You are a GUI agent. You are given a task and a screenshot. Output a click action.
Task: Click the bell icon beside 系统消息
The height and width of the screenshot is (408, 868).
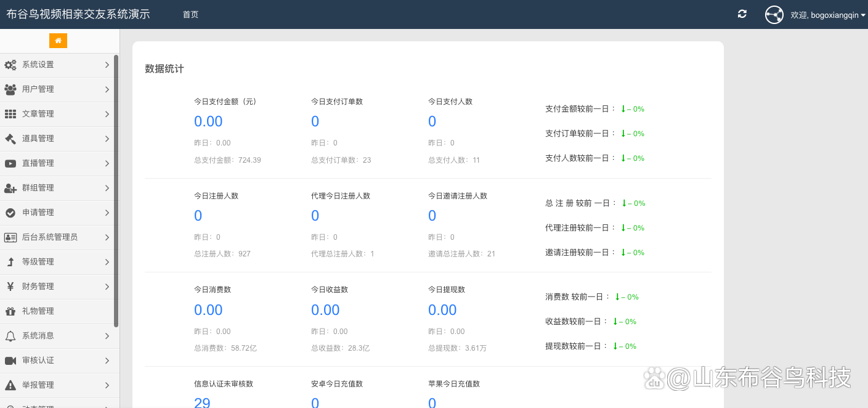[x=10, y=336]
